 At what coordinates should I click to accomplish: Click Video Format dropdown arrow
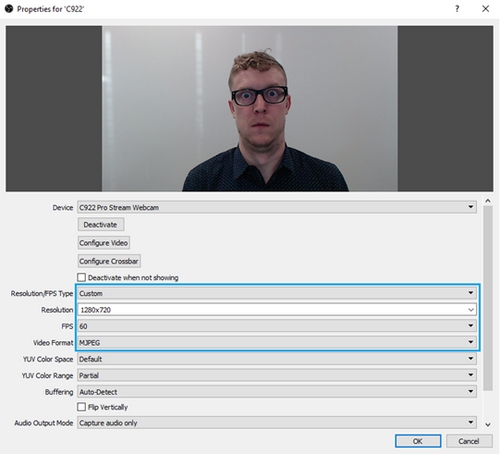click(x=470, y=342)
